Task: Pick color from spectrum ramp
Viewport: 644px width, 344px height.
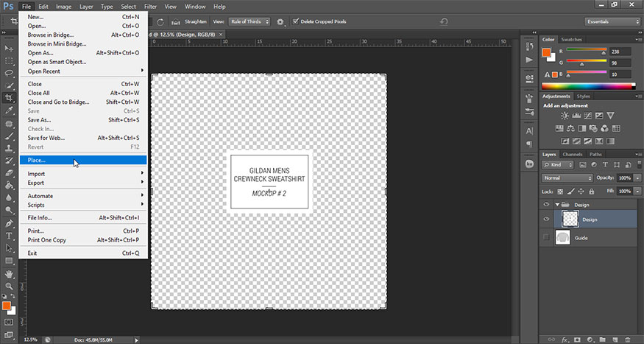Action: tap(589, 86)
